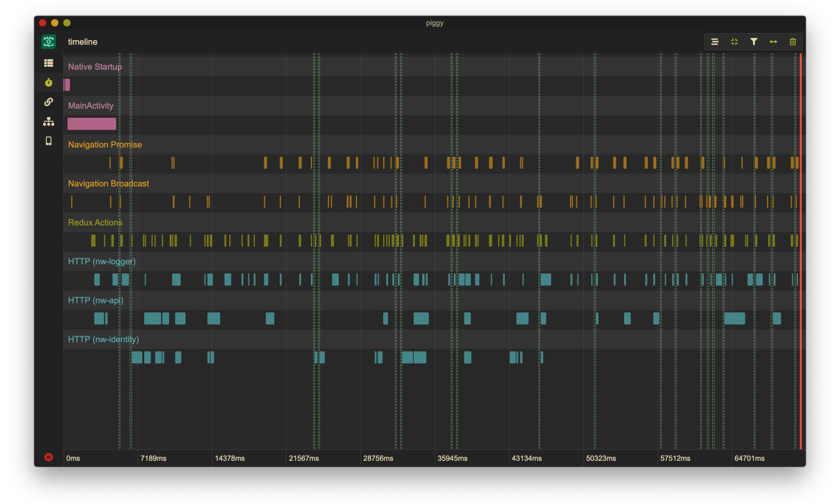The image size is (840, 504).
Task: Select the stopwatch timeline sidebar icon
Action: click(x=48, y=82)
